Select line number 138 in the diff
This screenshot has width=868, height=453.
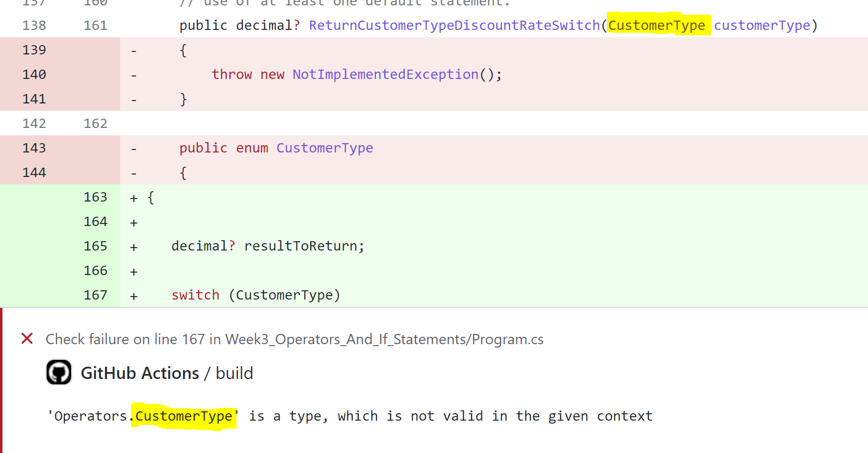tap(33, 25)
